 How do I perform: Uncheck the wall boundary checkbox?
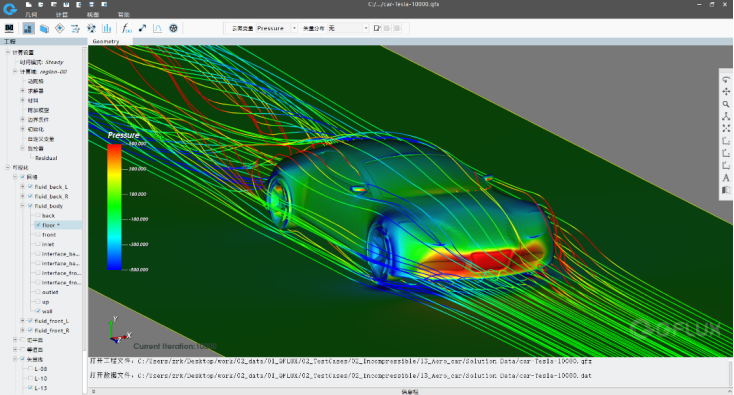click(38, 311)
